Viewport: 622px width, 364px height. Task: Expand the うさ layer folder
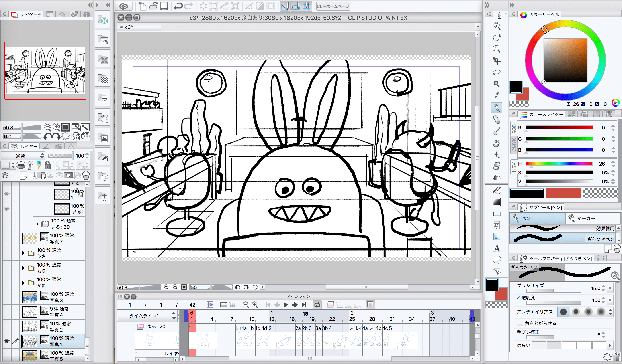click(23, 253)
